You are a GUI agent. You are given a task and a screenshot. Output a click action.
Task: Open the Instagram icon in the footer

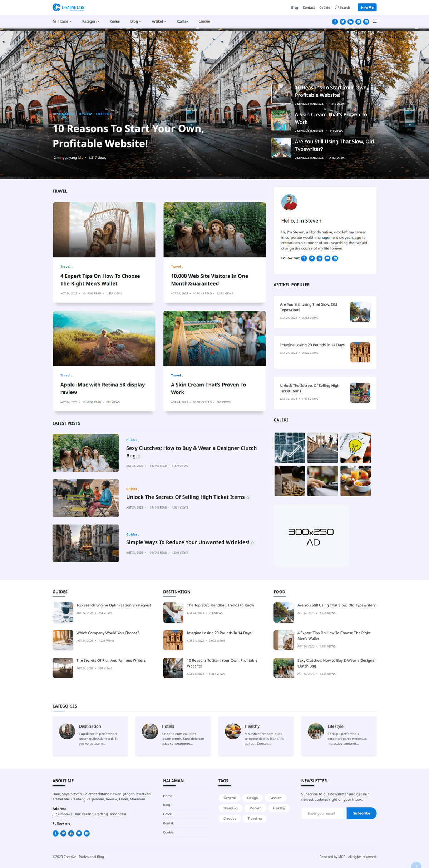(87, 833)
